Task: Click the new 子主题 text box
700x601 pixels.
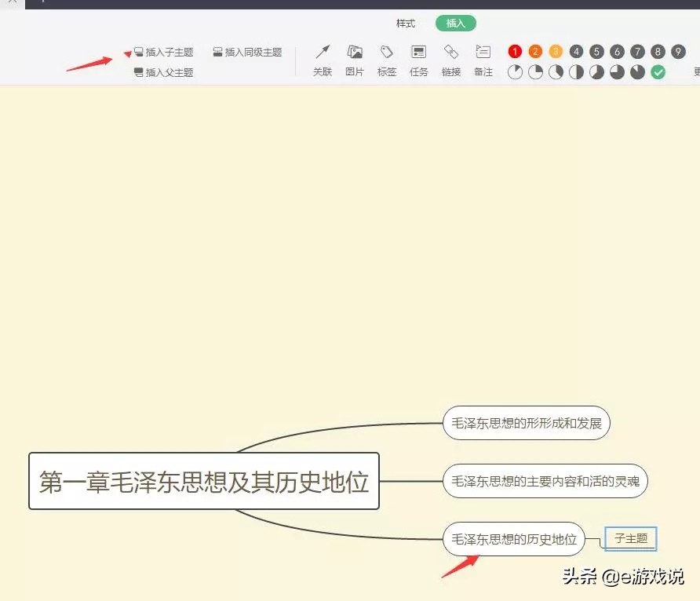Action: click(631, 539)
